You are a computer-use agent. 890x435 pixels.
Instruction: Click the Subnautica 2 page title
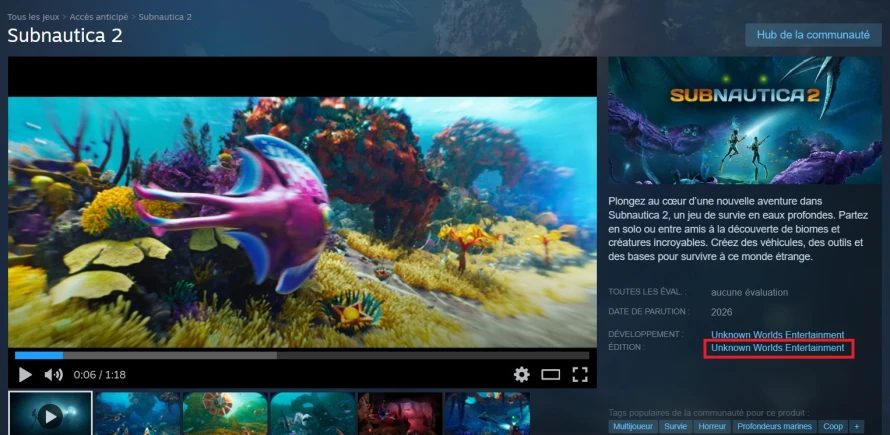[x=65, y=36]
